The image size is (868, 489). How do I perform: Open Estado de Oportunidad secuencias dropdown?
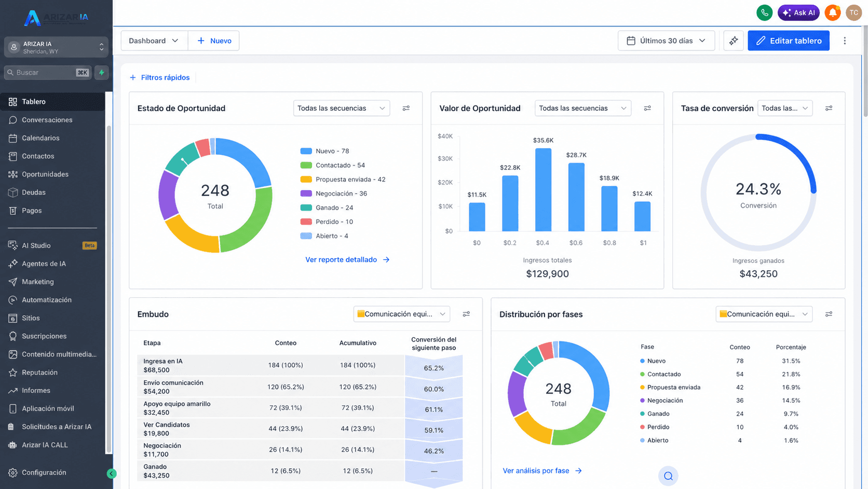coord(342,108)
